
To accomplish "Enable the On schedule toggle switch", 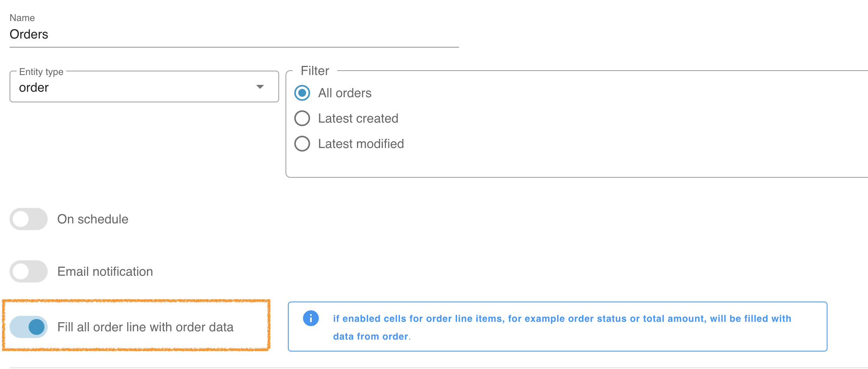I will point(29,219).
